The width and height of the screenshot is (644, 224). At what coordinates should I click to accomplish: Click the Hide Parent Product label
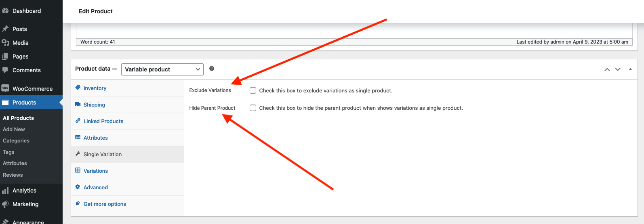point(213,108)
